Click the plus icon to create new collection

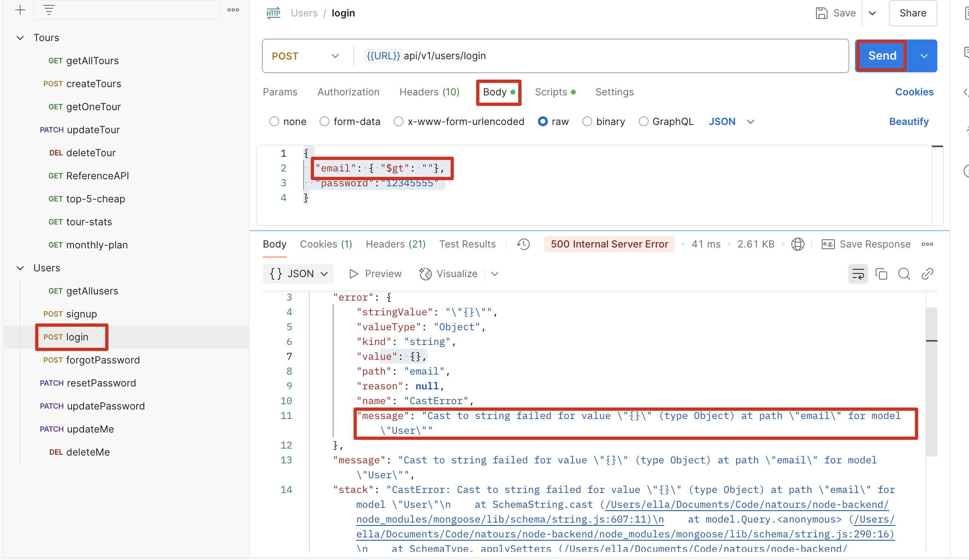tap(20, 10)
